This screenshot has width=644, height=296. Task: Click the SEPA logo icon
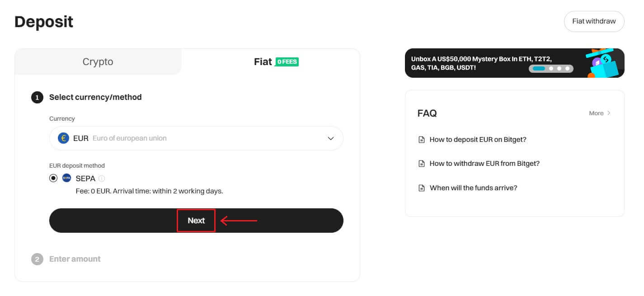(x=66, y=178)
